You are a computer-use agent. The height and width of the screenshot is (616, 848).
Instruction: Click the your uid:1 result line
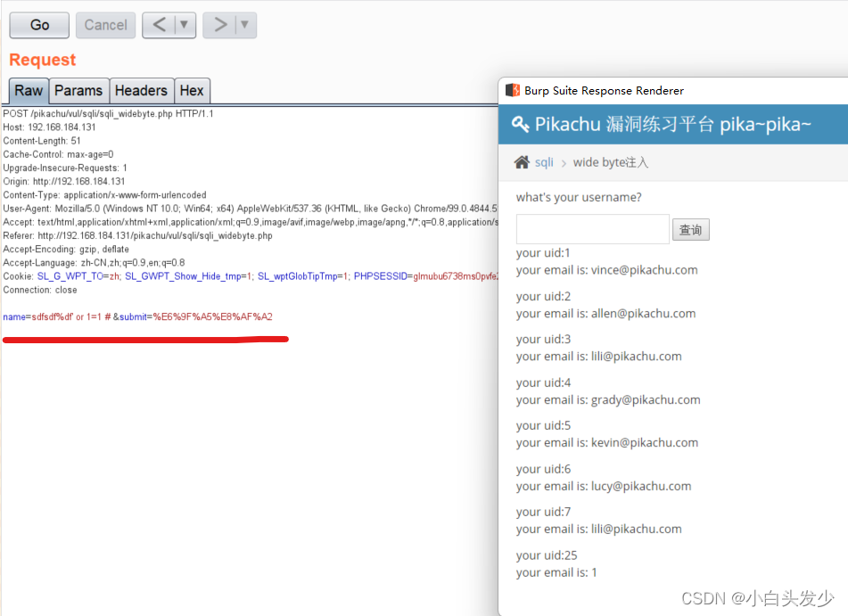click(x=543, y=252)
